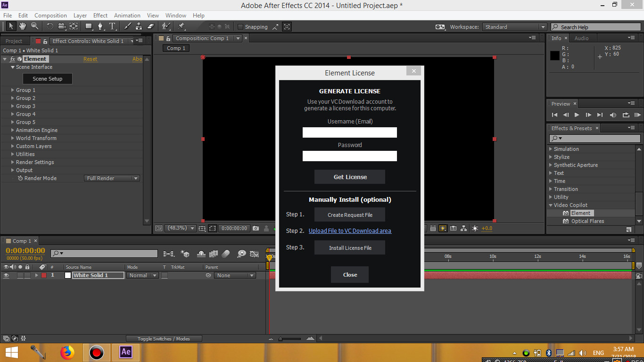Collapse the Video Copilot effects category

coord(551,205)
